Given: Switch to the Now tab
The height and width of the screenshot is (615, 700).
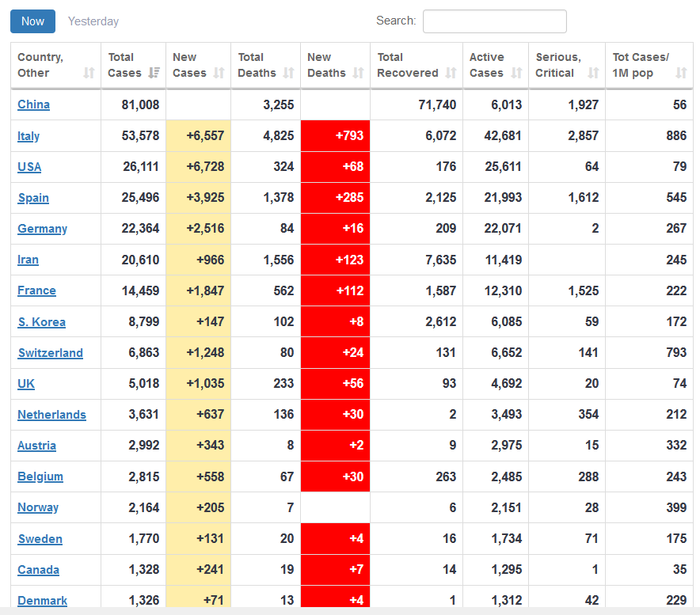Looking at the screenshot, I should pos(32,21).
